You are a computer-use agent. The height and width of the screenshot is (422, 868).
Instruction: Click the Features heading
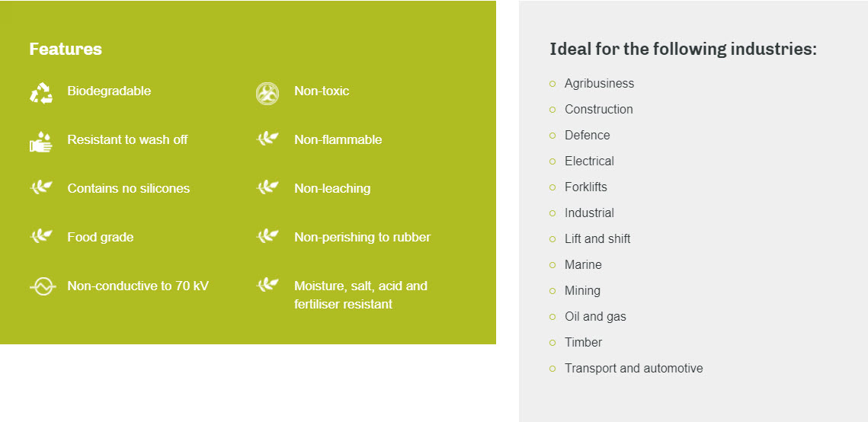pyautogui.click(x=66, y=50)
